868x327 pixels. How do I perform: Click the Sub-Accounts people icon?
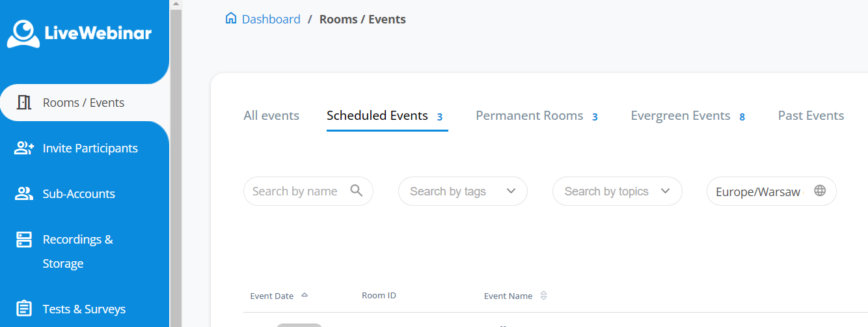24,193
